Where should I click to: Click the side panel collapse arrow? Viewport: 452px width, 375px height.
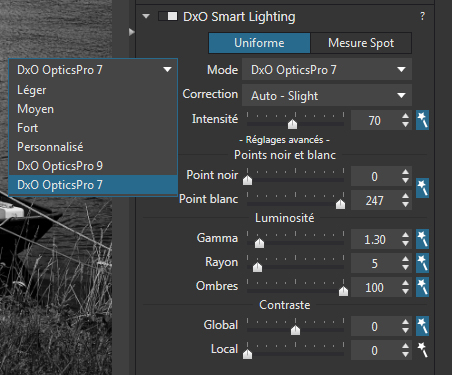tap(132, 32)
